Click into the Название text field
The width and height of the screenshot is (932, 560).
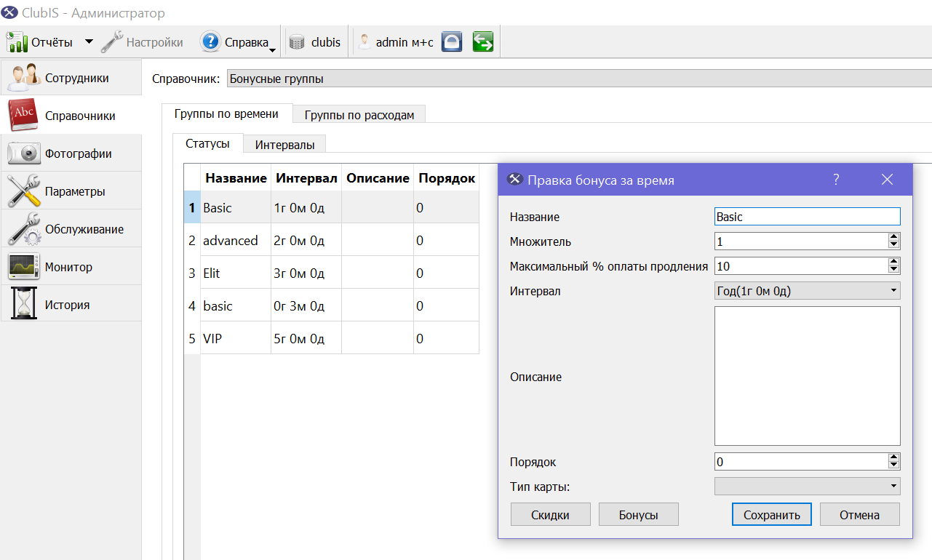[x=808, y=217]
